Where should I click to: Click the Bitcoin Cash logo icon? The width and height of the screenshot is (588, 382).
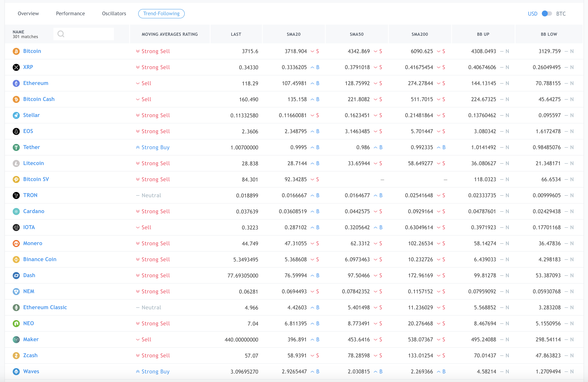pyautogui.click(x=16, y=99)
